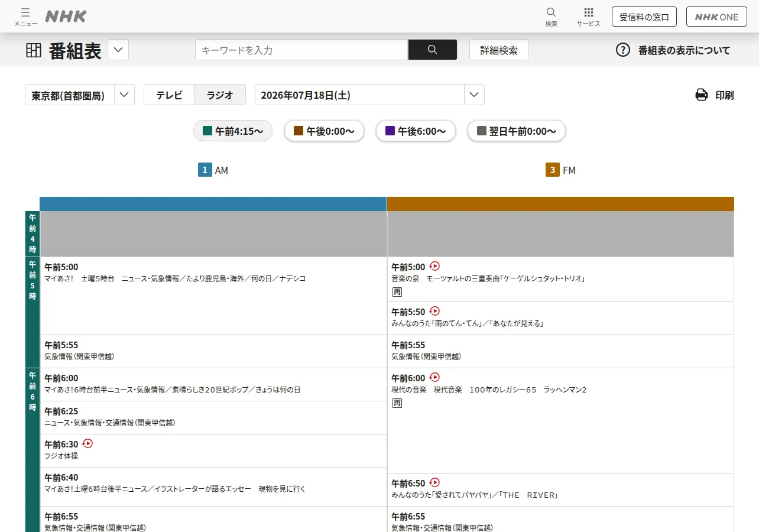759x532 pixels.
Task: Open 受信料の窓口 button
Action: tap(644, 17)
